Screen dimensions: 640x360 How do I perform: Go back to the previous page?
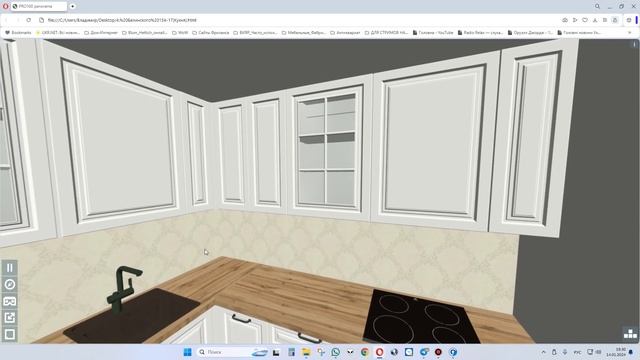point(7,20)
